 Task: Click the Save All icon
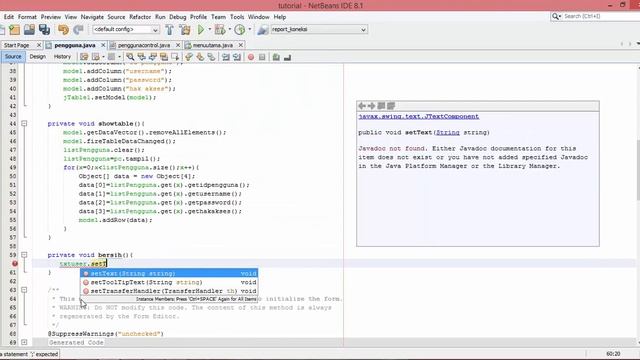(44, 29)
